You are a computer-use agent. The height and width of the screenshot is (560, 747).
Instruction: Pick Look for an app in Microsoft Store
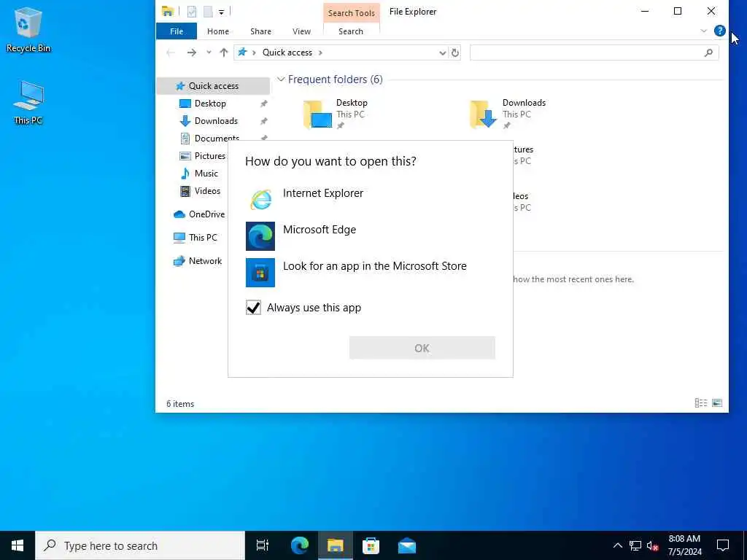[370, 273]
